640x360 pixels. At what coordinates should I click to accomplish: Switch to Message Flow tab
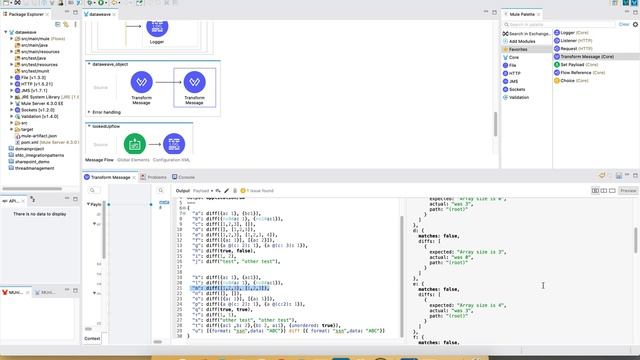coord(99,160)
